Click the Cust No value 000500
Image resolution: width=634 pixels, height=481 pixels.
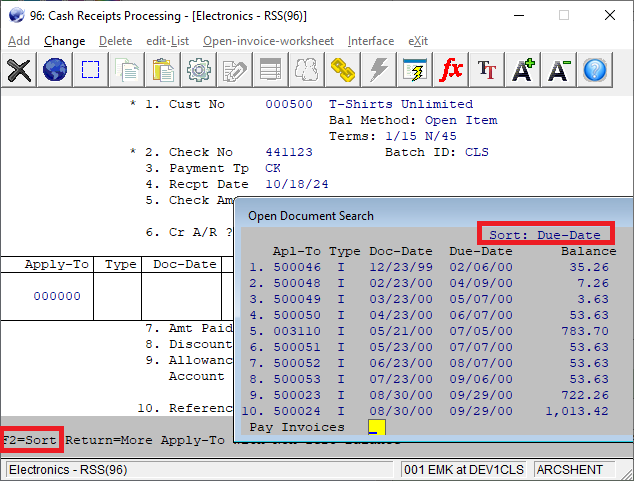(x=289, y=104)
